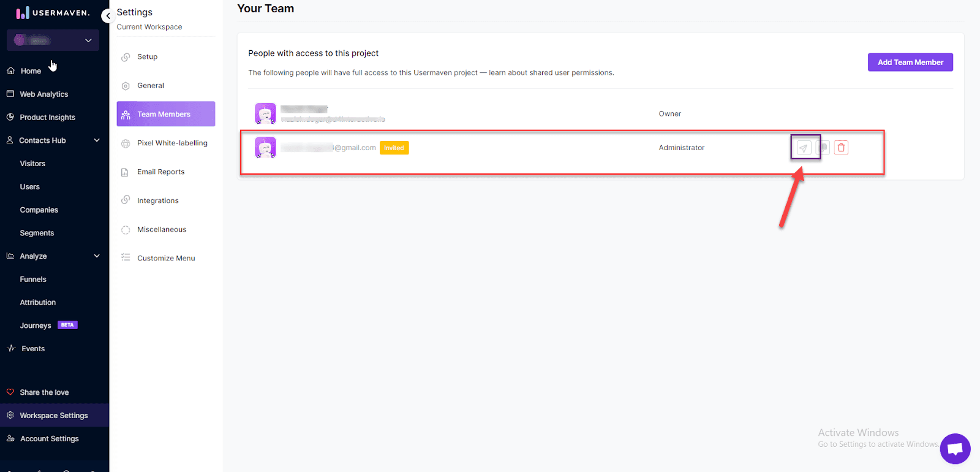
Task: Click the Usermaven logo
Action: pyautogui.click(x=53, y=13)
